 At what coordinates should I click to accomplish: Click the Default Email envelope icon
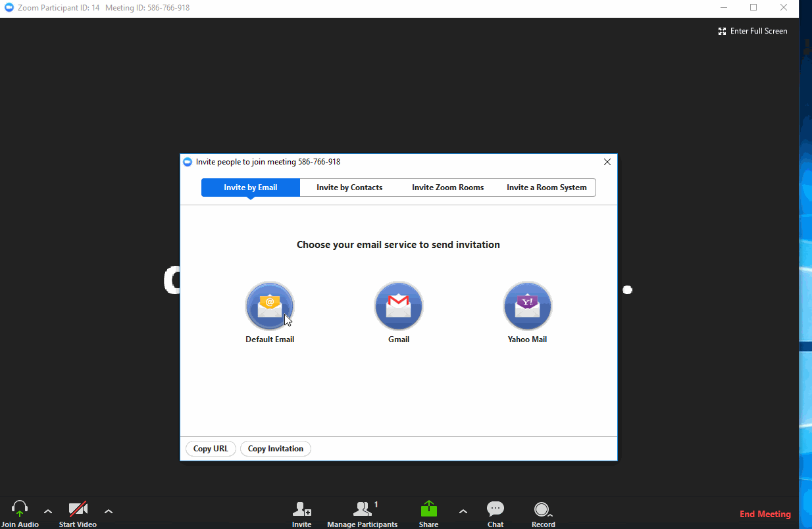point(270,306)
